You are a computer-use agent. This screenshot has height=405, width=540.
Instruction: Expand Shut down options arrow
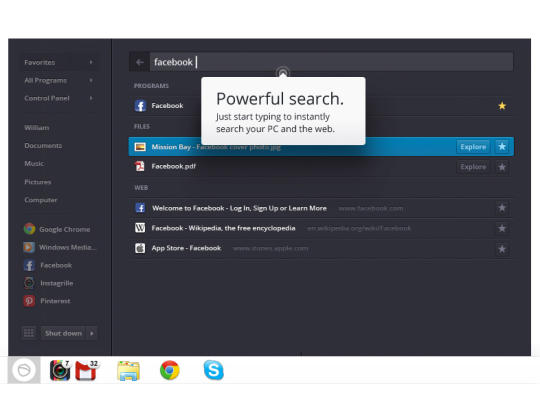point(92,333)
